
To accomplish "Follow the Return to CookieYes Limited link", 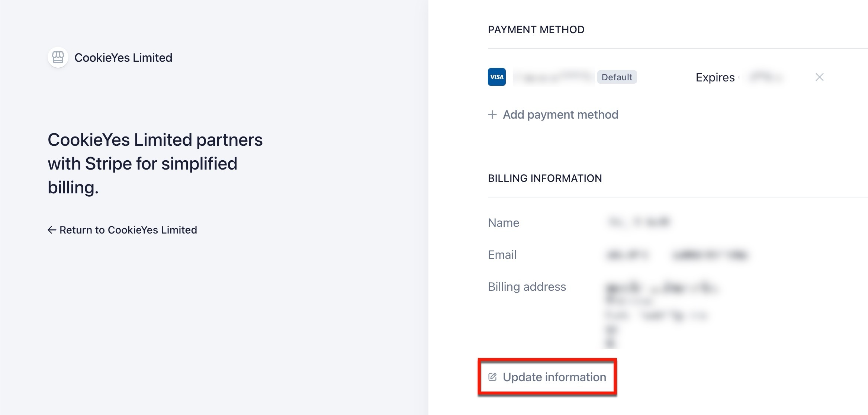I will (x=128, y=230).
